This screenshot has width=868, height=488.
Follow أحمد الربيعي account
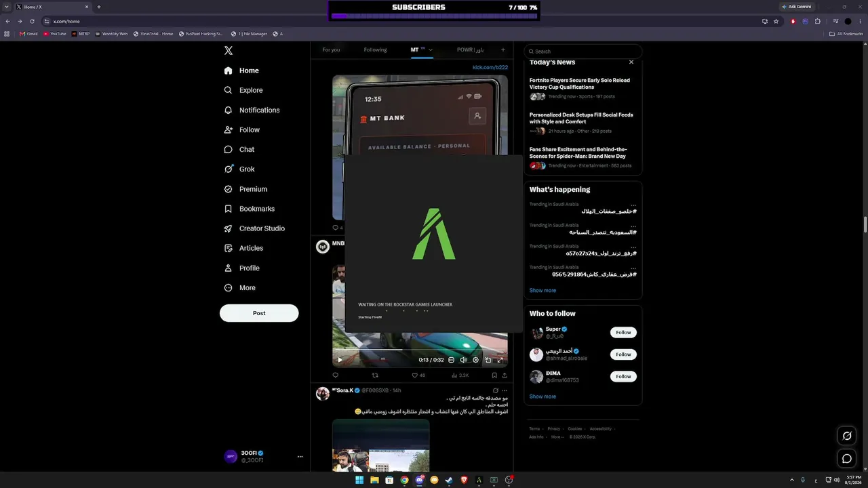point(623,354)
